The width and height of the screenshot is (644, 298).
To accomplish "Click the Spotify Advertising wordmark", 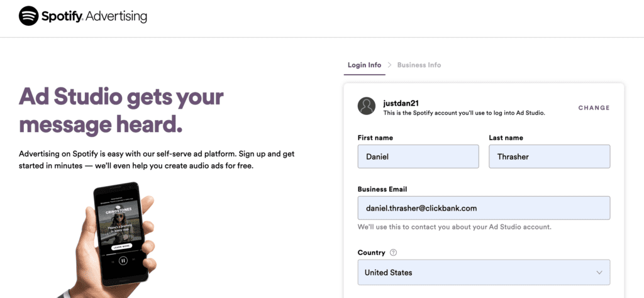I will point(94,16).
